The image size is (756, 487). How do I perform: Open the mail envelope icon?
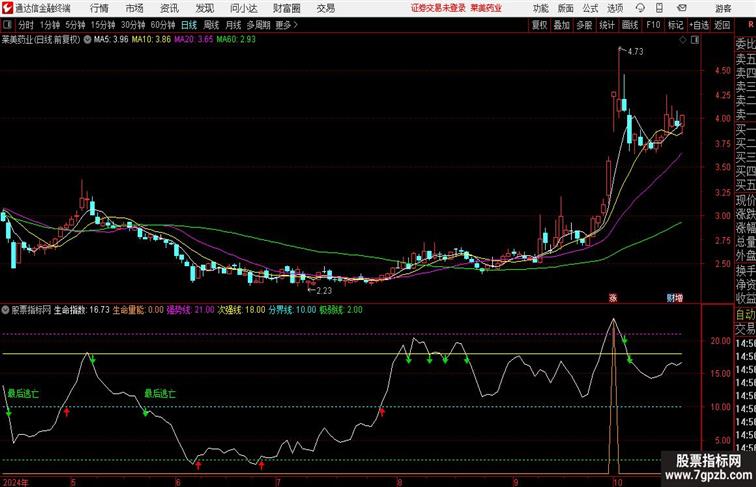[x=682, y=8]
